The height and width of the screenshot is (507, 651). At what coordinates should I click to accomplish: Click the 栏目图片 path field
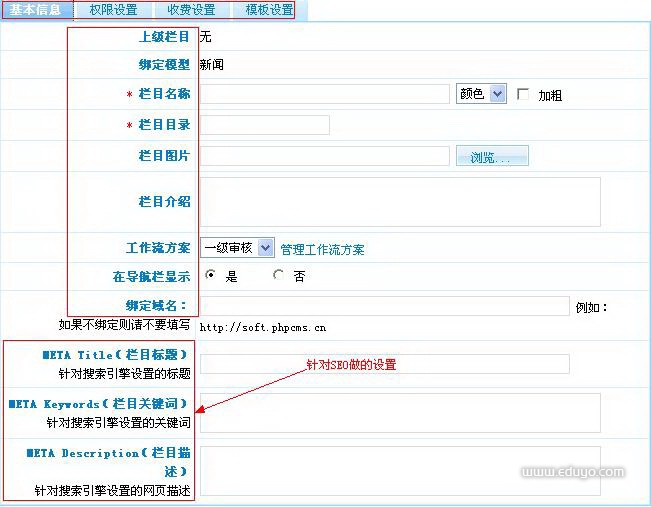click(325, 157)
